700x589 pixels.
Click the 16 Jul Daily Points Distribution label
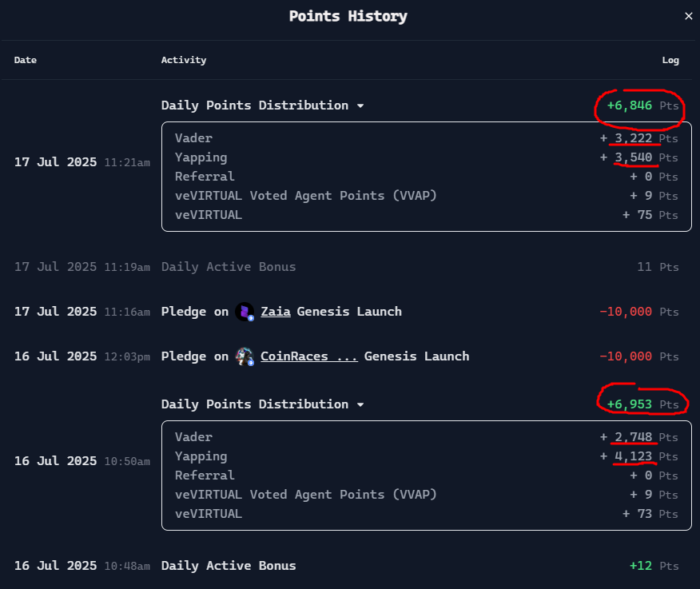click(x=254, y=404)
